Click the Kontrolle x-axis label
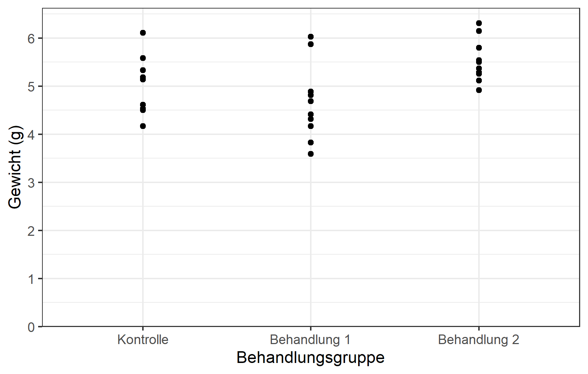Screen dimensions: 588x374 (x=143, y=340)
